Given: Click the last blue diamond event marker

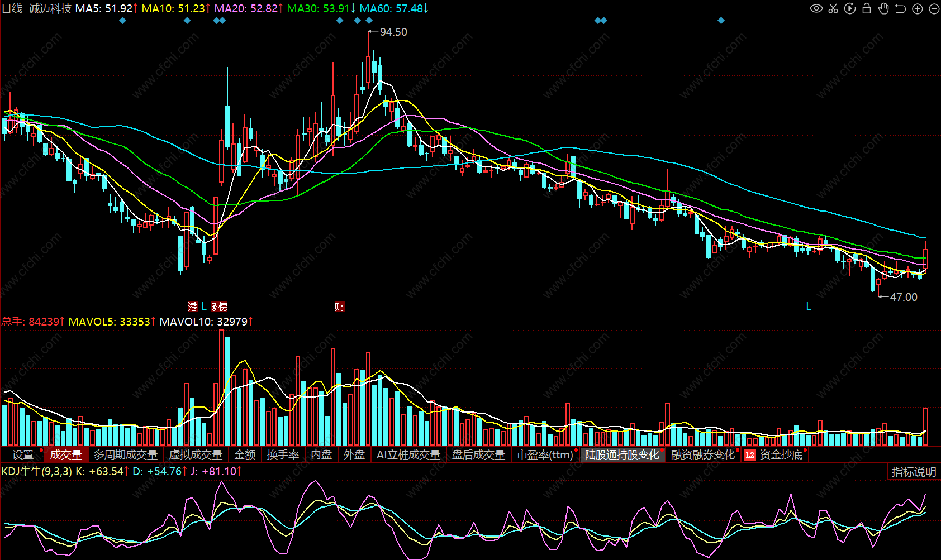Looking at the screenshot, I should coord(721,21).
